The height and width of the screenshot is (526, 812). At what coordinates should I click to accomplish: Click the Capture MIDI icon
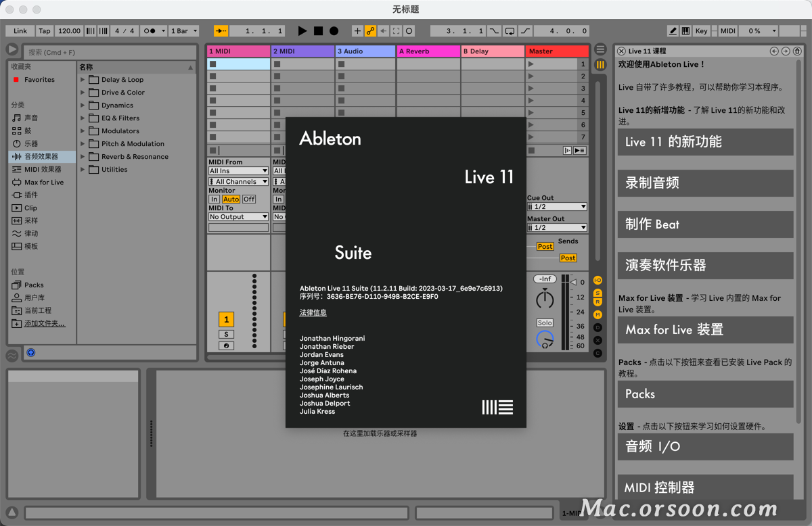point(396,31)
